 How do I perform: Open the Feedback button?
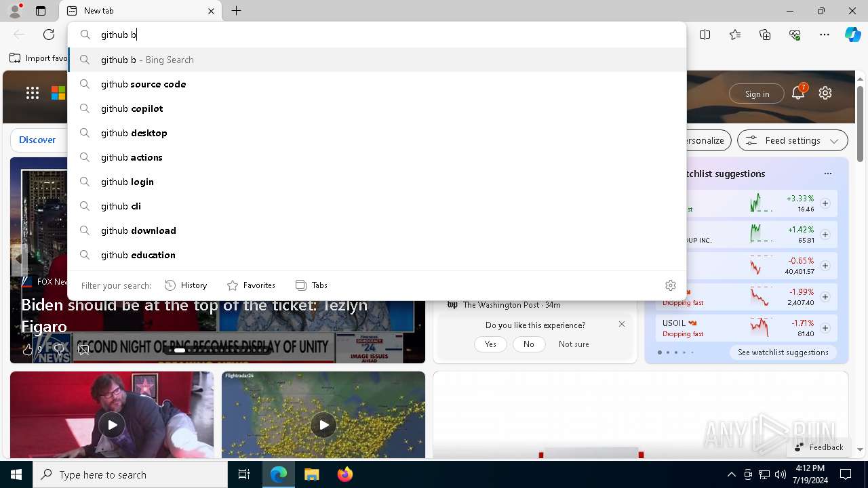coord(818,447)
